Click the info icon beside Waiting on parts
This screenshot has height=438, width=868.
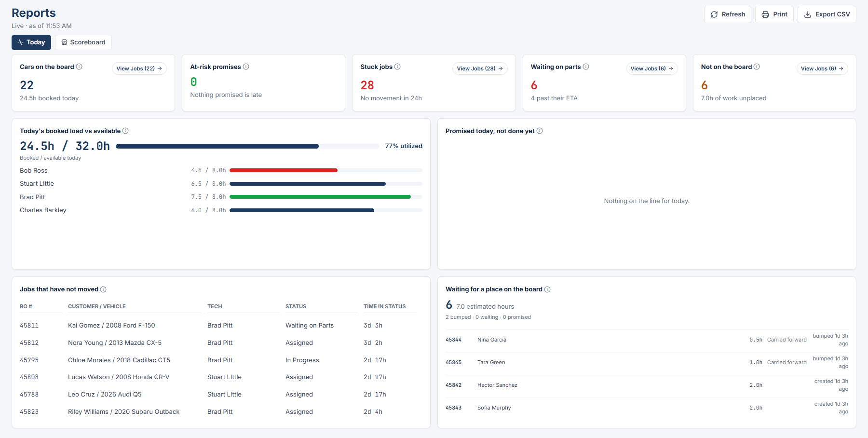[586, 67]
